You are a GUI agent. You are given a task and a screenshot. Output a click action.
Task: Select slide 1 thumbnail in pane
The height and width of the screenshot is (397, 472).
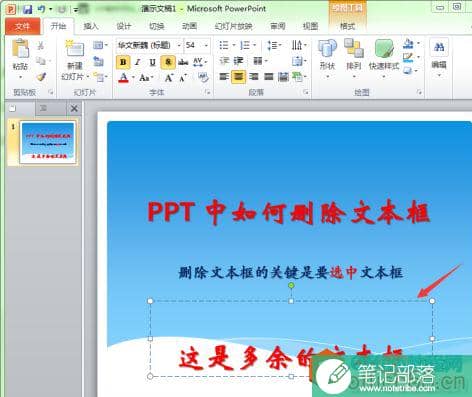(x=47, y=142)
